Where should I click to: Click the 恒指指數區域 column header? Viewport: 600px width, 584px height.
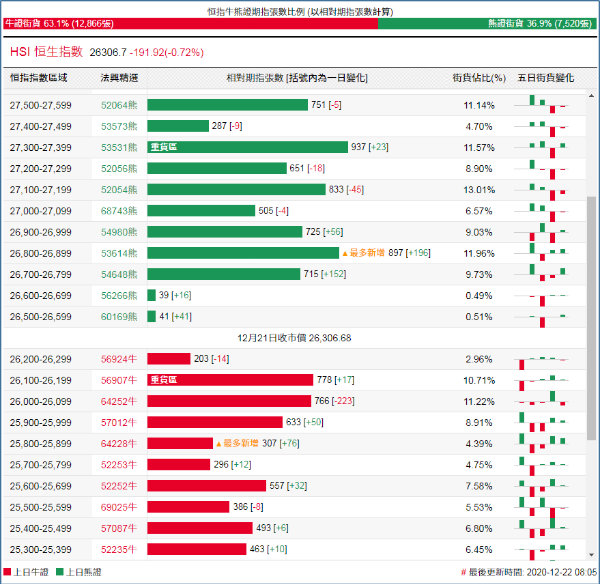tap(38, 78)
